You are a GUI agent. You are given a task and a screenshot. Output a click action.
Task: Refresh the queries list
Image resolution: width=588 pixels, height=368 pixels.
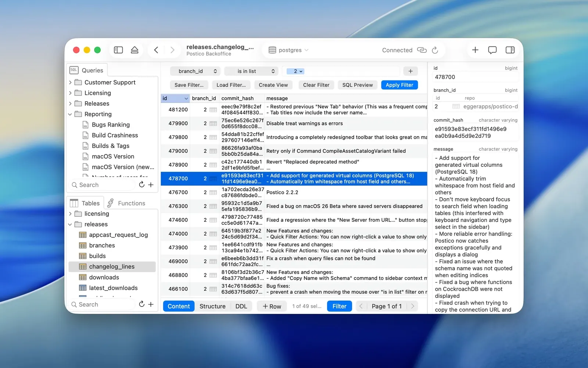[x=142, y=185]
